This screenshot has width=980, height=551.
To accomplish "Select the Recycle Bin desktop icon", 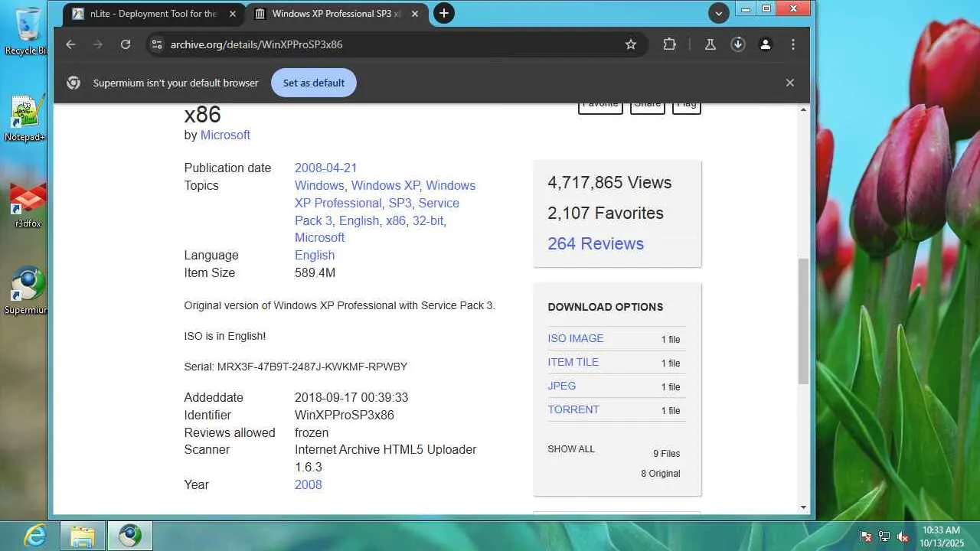I will point(28,31).
